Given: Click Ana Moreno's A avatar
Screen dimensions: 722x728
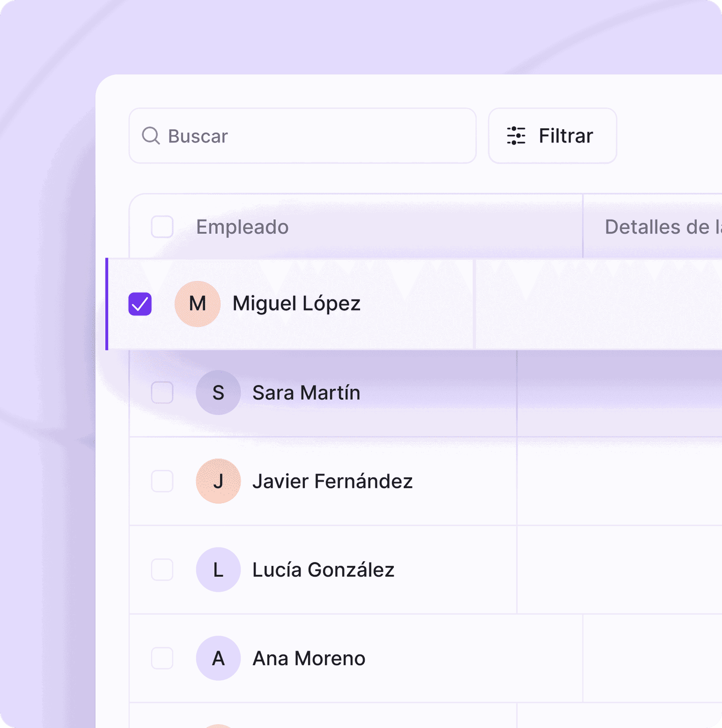Looking at the screenshot, I should tap(218, 658).
